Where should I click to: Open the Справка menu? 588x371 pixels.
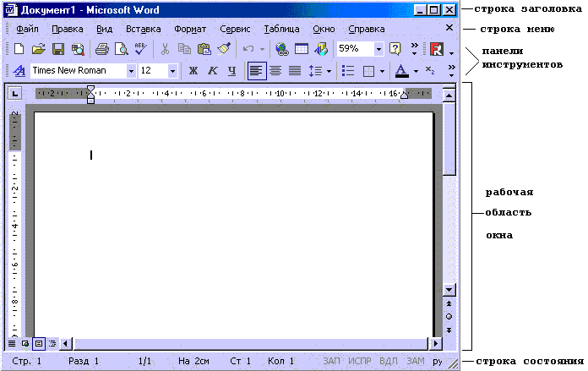click(x=367, y=29)
